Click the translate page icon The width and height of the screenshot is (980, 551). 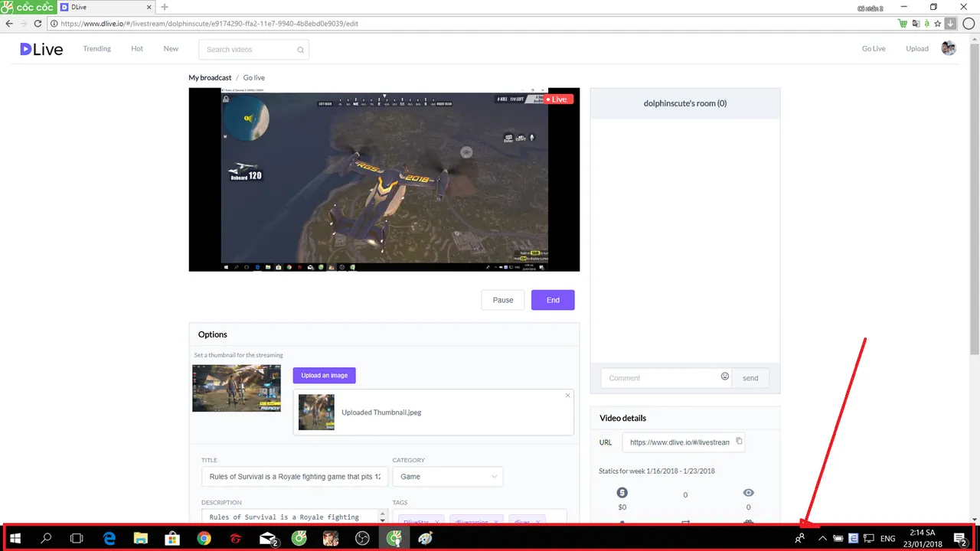(916, 24)
